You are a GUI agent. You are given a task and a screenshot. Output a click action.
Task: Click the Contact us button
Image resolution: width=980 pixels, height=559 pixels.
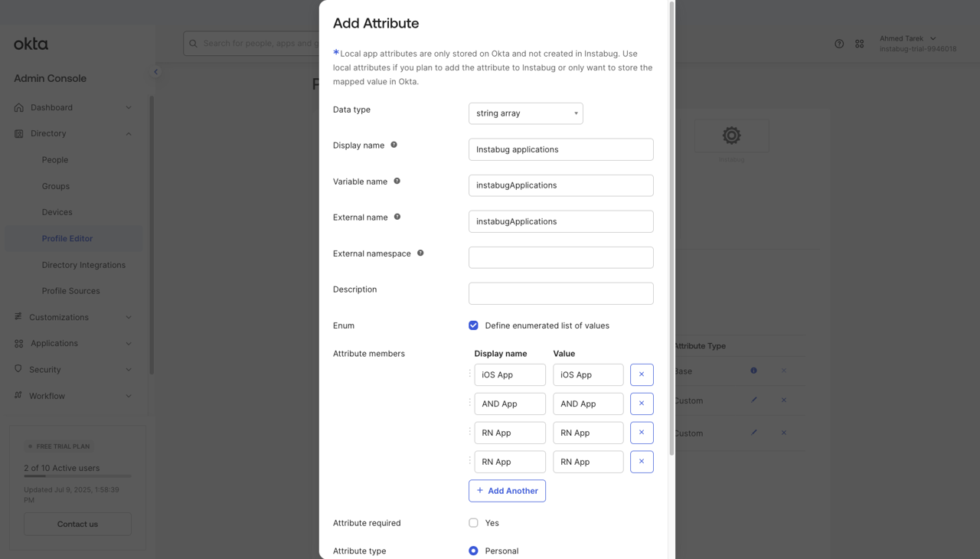click(77, 525)
